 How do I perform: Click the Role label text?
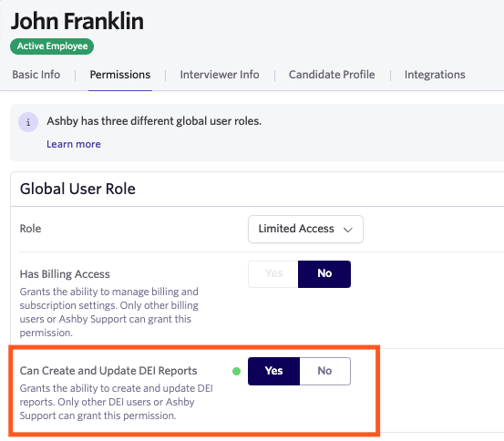click(31, 229)
